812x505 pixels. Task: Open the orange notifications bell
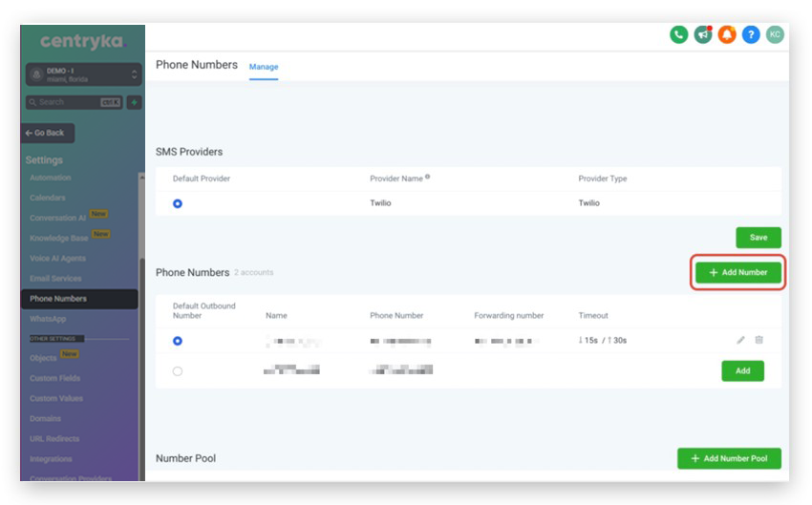(727, 34)
